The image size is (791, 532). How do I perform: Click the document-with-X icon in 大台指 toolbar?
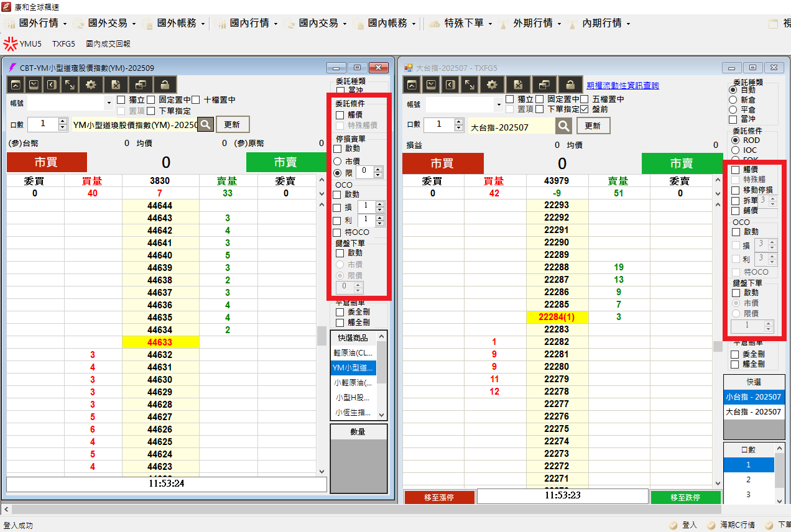click(x=517, y=85)
